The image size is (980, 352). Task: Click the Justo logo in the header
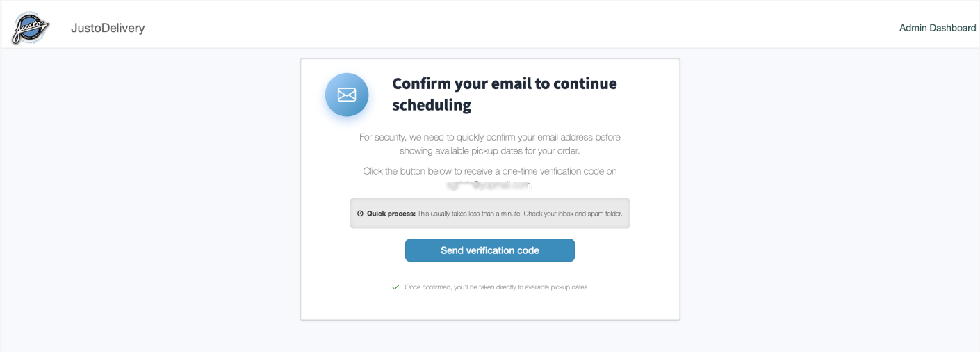pyautogui.click(x=30, y=29)
